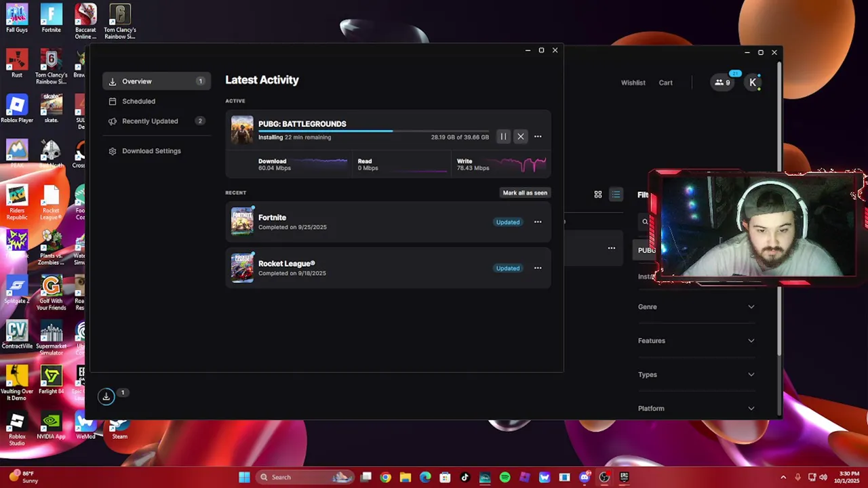Open Supermarket Simulator desktop shortcut
This screenshot has width=868, height=488.
pyautogui.click(x=52, y=338)
